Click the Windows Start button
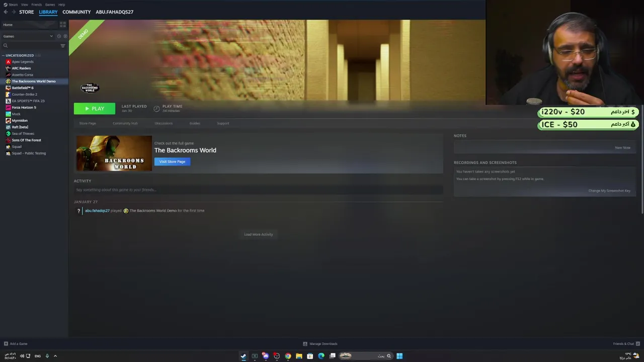 [x=399, y=356]
